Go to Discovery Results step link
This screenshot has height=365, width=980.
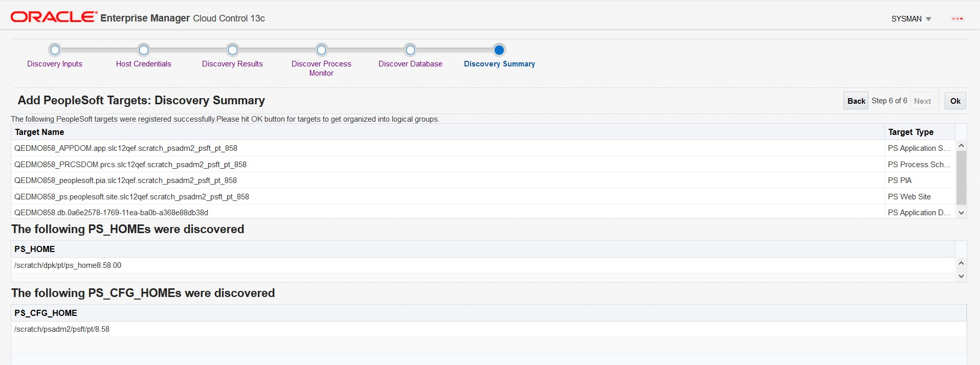click(x=233, y=64)
